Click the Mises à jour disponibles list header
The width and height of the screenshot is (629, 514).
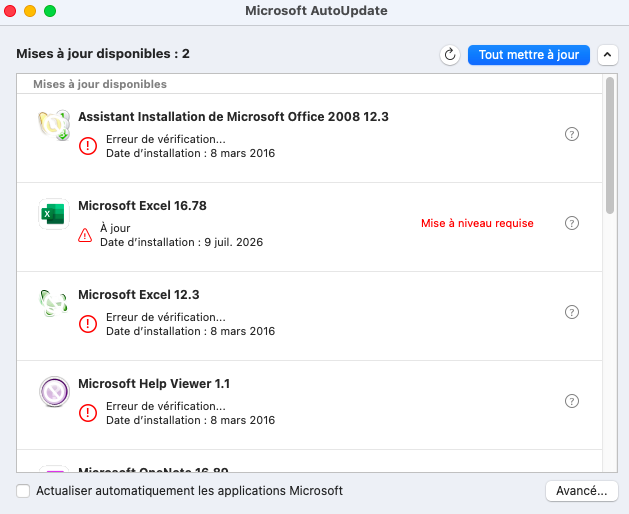point(100,84)
